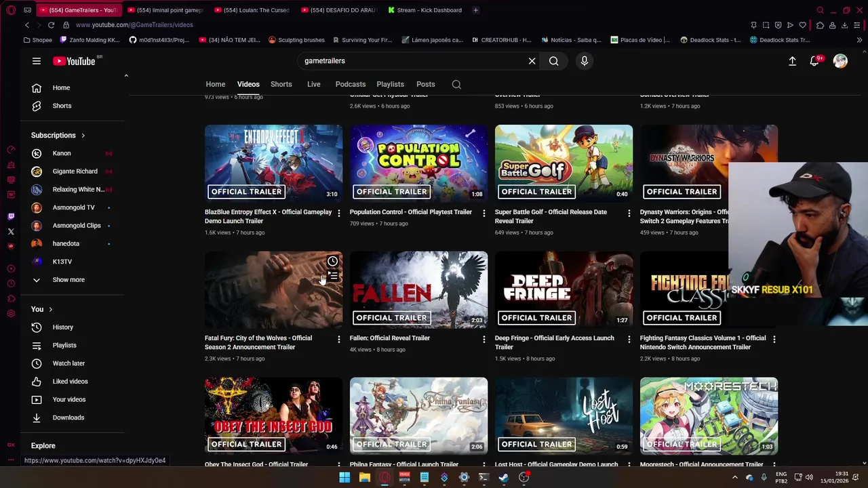Show overflow bookmarks with double chevron

(859, 40)
